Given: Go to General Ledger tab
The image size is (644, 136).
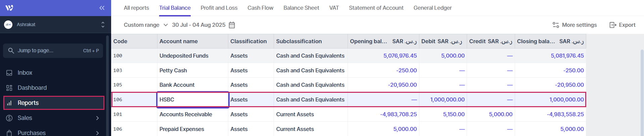Looking at the screenshot, I should coord(432,8).
